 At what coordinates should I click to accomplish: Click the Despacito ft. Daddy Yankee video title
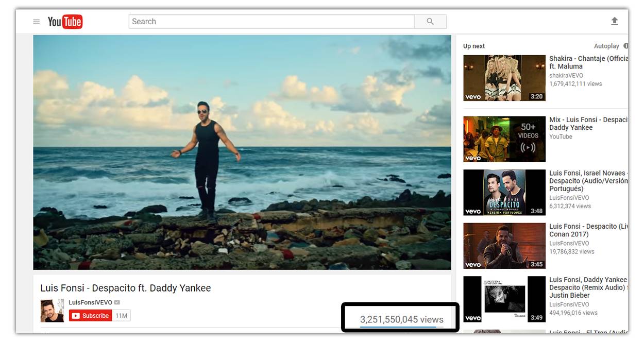(126, 288)
